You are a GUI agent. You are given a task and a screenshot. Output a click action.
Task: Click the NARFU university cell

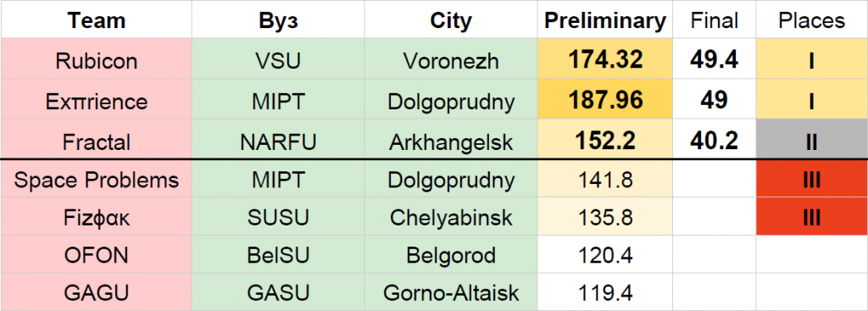pos(278,139)
